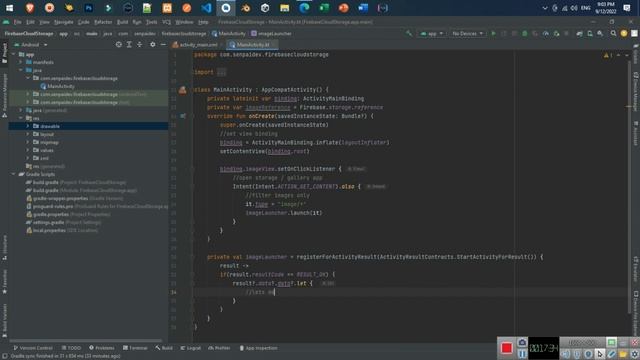Expand the drawable folder

click(28, 126)
